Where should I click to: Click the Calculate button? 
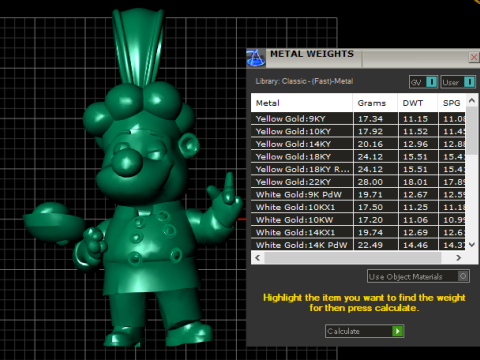click(x=364, y=331)
